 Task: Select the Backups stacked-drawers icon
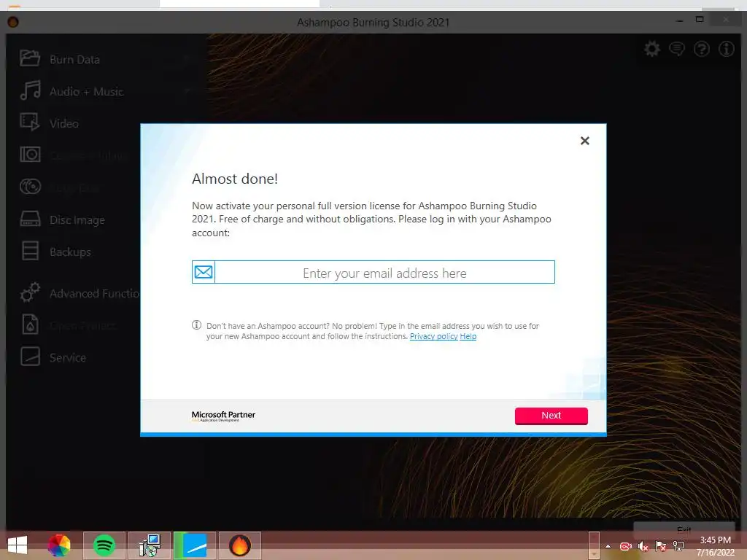tap(30, 251)
